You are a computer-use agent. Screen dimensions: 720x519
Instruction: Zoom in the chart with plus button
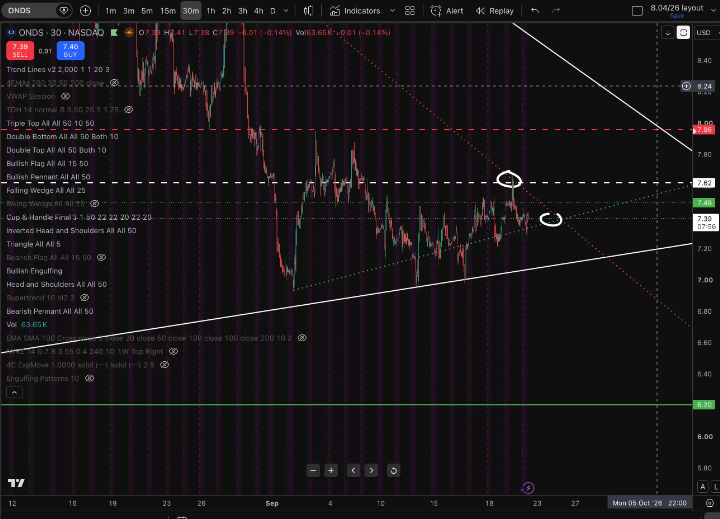pos(331,470)
